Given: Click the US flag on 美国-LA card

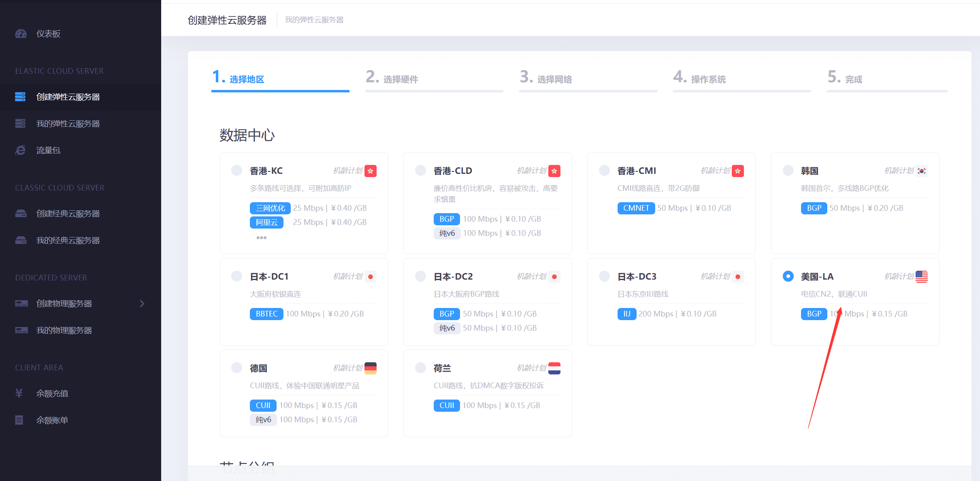Looking at the screenshot, I should tap(922, 277).
